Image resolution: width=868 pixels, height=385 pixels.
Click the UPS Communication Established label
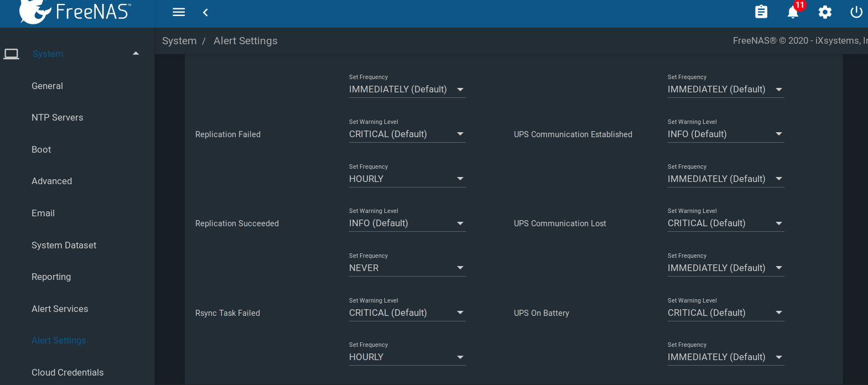573,134
